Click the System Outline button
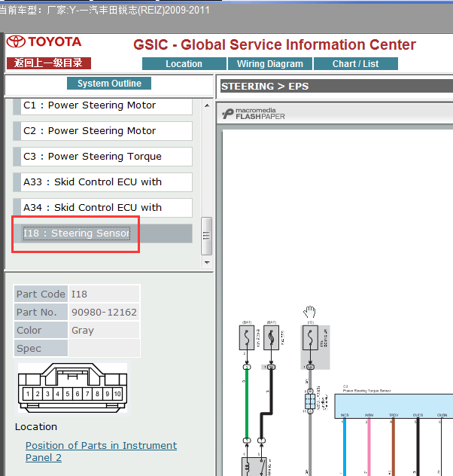The image size is (453, 476). (x=109, y=83)
